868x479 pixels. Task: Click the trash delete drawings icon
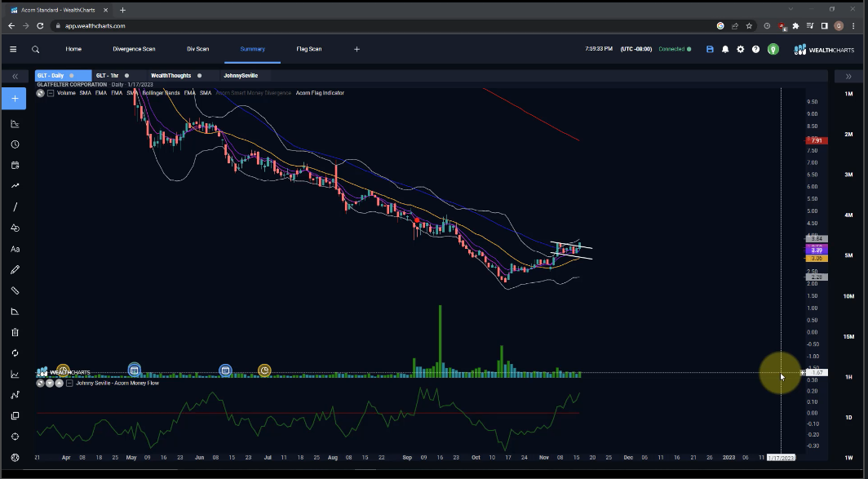(15, 332)
